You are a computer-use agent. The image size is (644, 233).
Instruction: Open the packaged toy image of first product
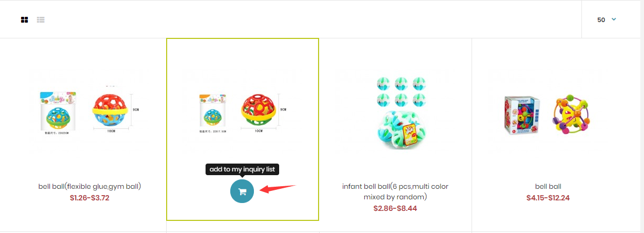58,112
